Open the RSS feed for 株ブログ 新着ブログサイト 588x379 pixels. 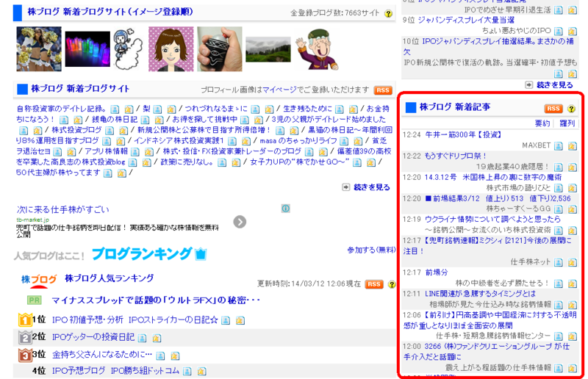pyautogui.click(x=382, y=90)
